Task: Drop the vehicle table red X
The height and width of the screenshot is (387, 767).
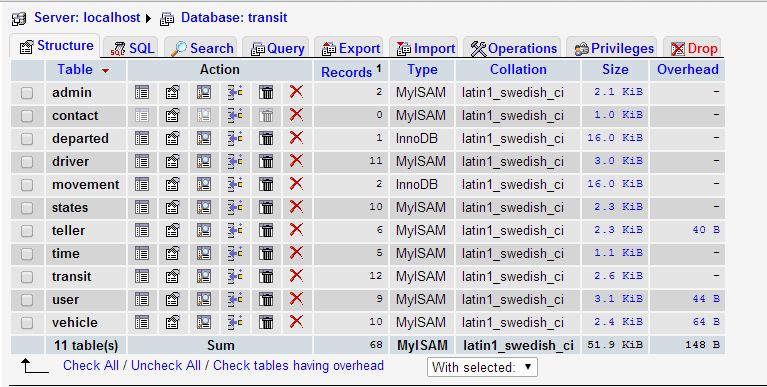Action: click(x=296, y=322)
